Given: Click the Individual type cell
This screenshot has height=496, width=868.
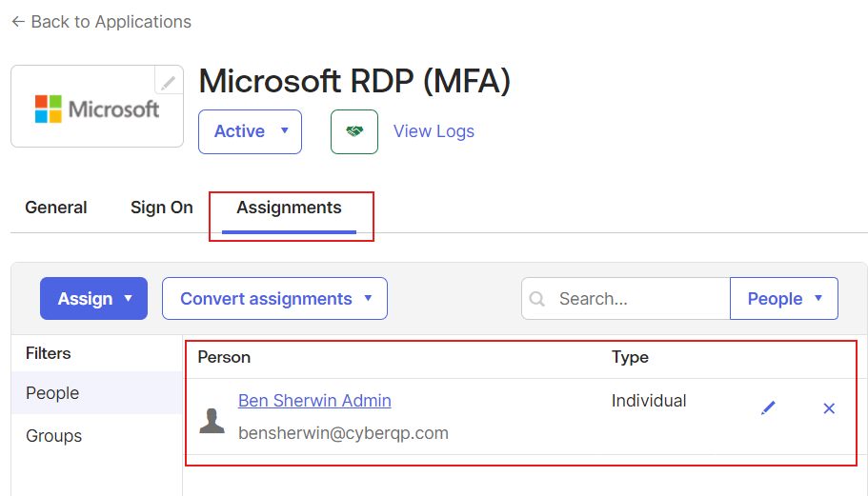Looking at the screenshot, I should point(649,401).
